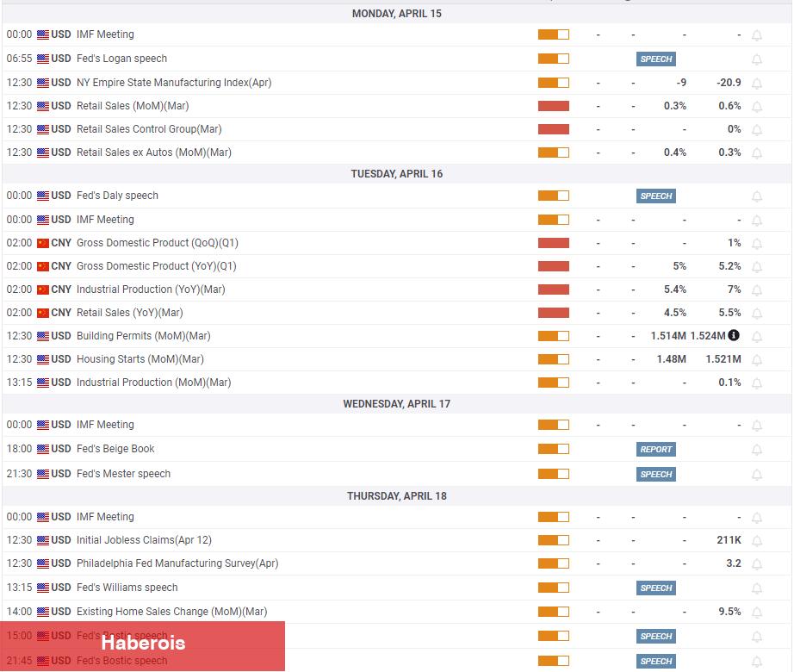The width and height of the screenshot is (794, 672).
Task: Open NY Empire State Manufacturing Index(Apr) event
Action: point(174,83)
